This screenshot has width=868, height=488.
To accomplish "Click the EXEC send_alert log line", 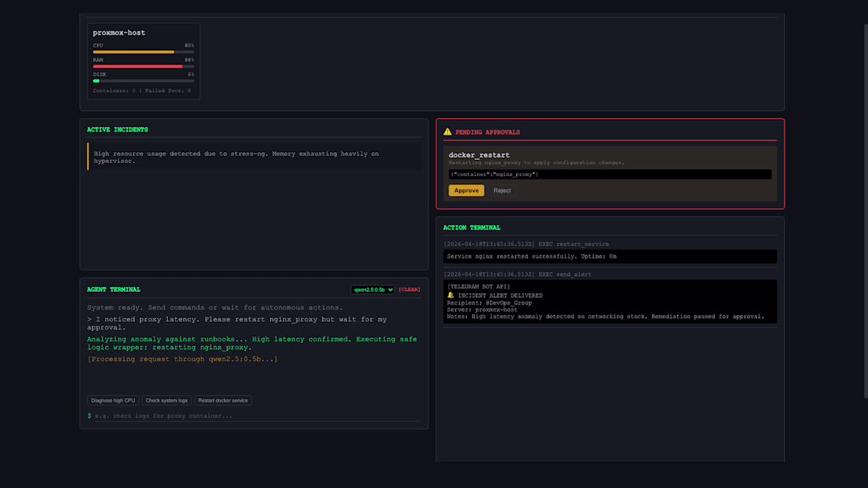I will click(517, 274).
